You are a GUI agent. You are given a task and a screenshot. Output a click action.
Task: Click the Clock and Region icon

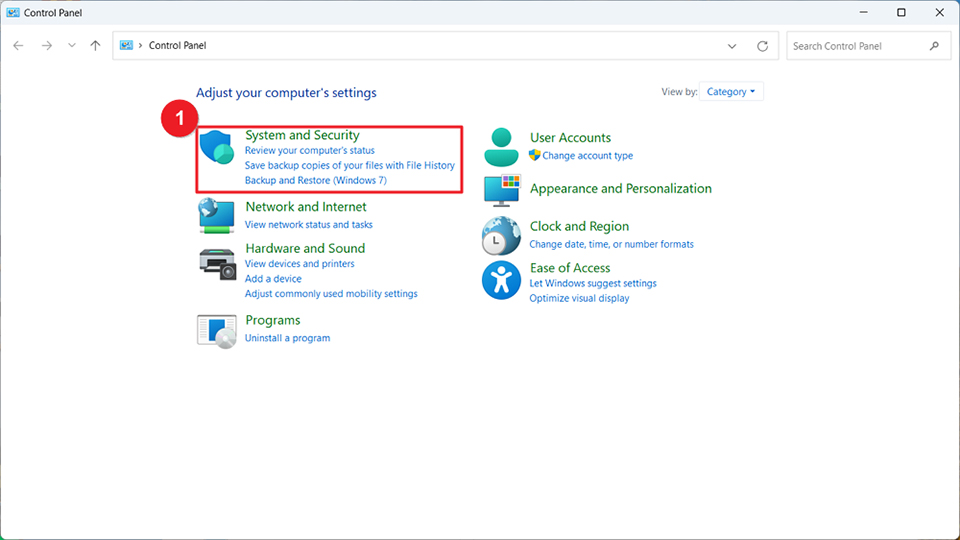[x=501, y=236]
